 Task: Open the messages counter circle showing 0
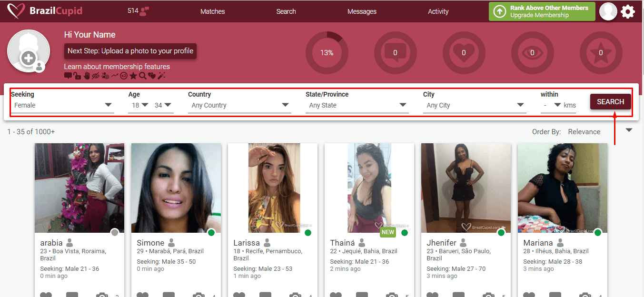click(395, 53)
